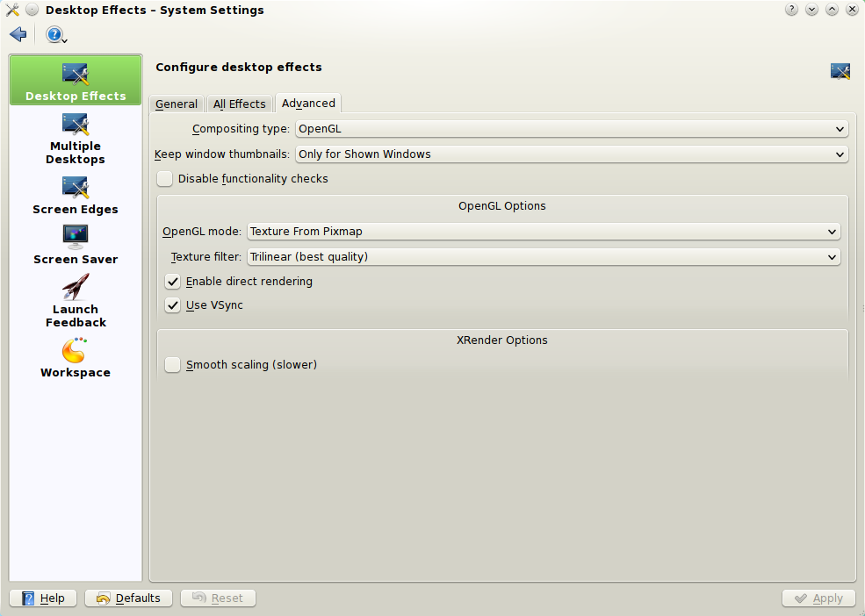Enable Disable functionality checks checkbox

point(165,179)
